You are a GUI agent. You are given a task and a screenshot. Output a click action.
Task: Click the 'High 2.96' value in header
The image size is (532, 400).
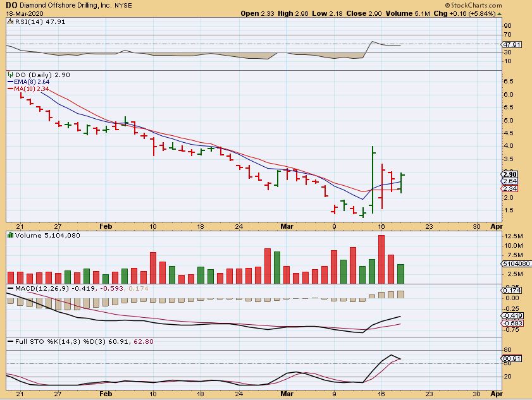293,14
